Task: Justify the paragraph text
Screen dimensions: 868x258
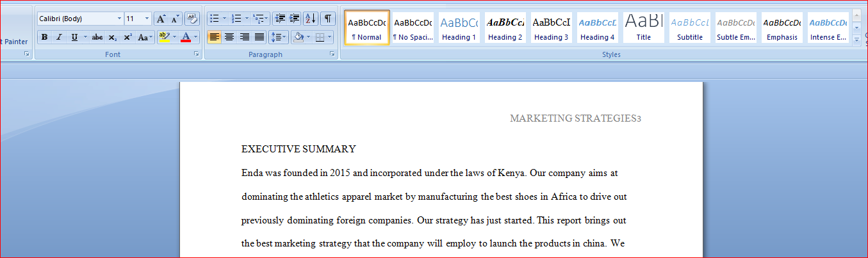Action: pos(259,37)
